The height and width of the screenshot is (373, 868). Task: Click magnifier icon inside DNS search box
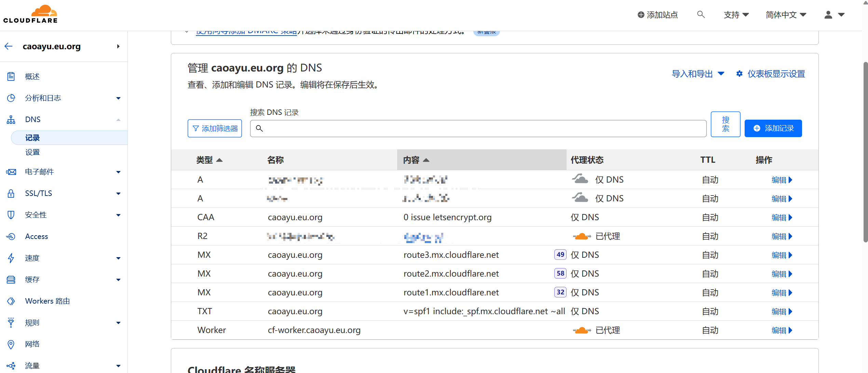pos(259,128)
